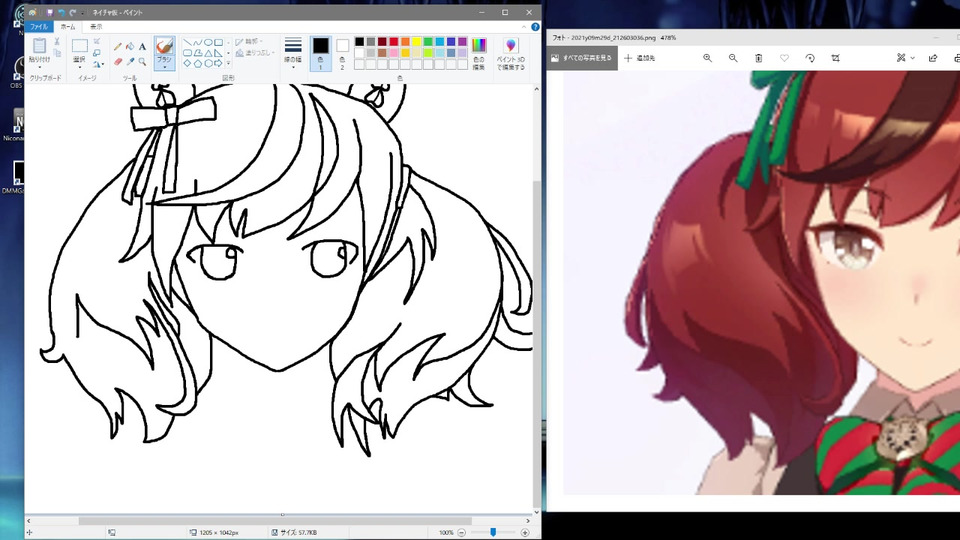Image resolution: width=960 pixels, height=540 pixels.
Task: Open the shape Fill dropdown
Action: (255, 53)
